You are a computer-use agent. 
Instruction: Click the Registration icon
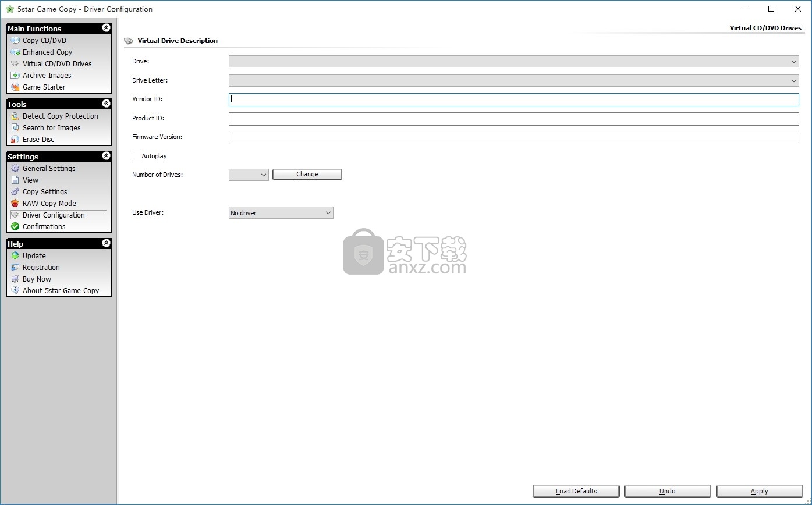[x=15, y=267]
